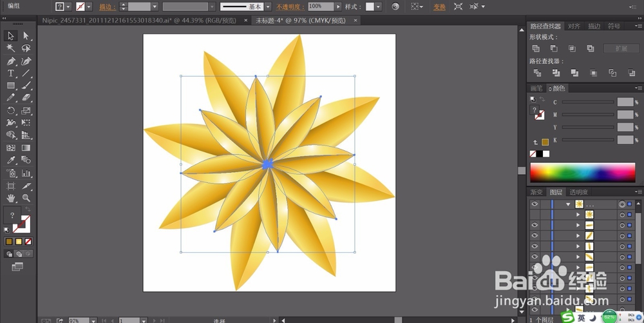Image resolution: width=644 pixels, height=323 pixels.
Task: Open the 路径查找器 panel flyout menu
Action: (x=639, y=26)
